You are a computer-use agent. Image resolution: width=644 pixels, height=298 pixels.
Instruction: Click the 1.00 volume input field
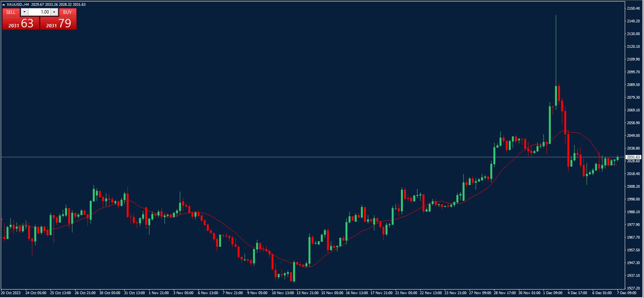(x=39, y=12)
